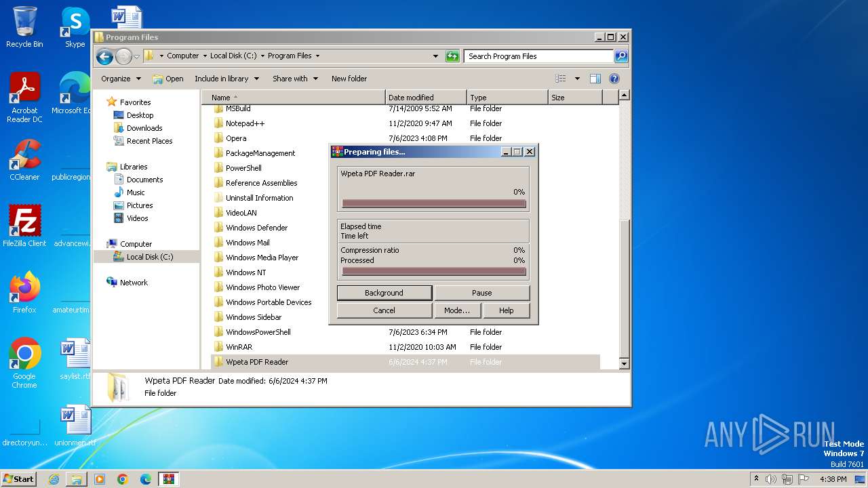Click Explorer Forward navigation button

[123, 56]
